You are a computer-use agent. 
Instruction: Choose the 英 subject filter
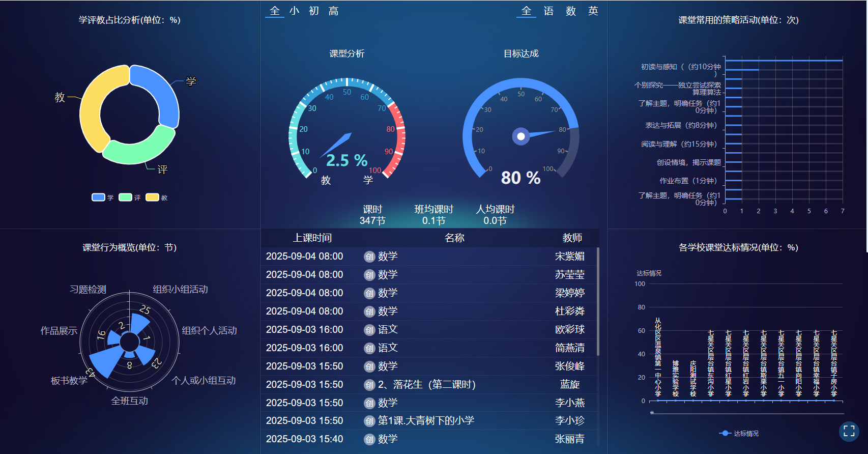pyautogui.click(x=593, y=11)
